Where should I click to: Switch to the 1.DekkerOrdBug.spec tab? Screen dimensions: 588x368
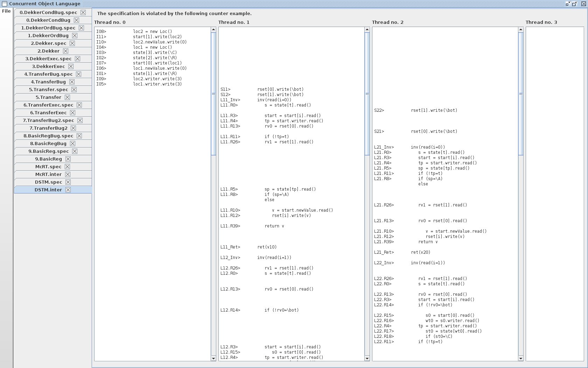tap(53, 28)
